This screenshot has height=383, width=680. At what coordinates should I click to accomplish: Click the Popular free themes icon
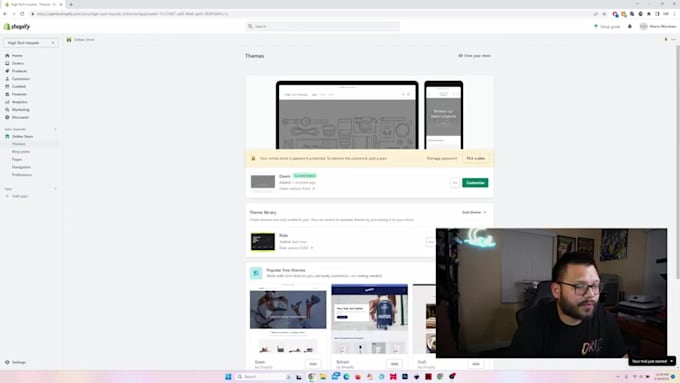[256, 273]
